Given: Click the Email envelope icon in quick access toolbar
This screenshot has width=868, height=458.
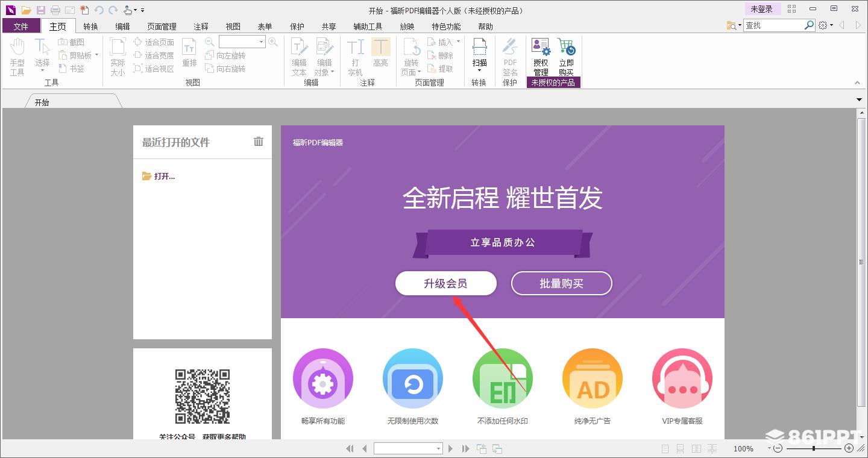Looking at the screenshot, I should point(70,10).
